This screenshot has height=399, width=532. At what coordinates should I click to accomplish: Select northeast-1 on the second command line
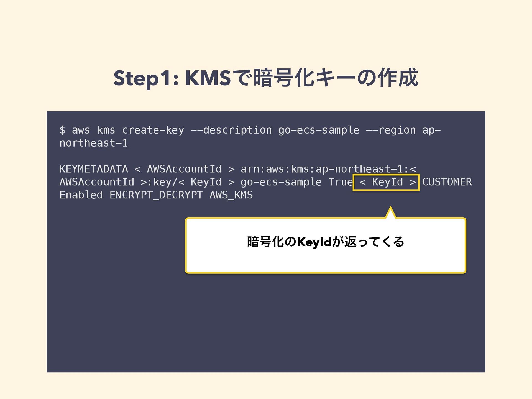coord(94,143)
